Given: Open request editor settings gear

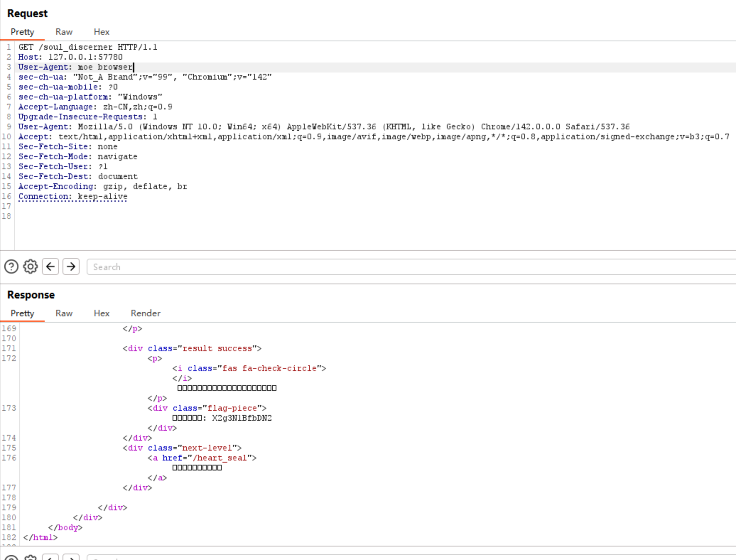Looking at the screenshot, I should 30,267.
